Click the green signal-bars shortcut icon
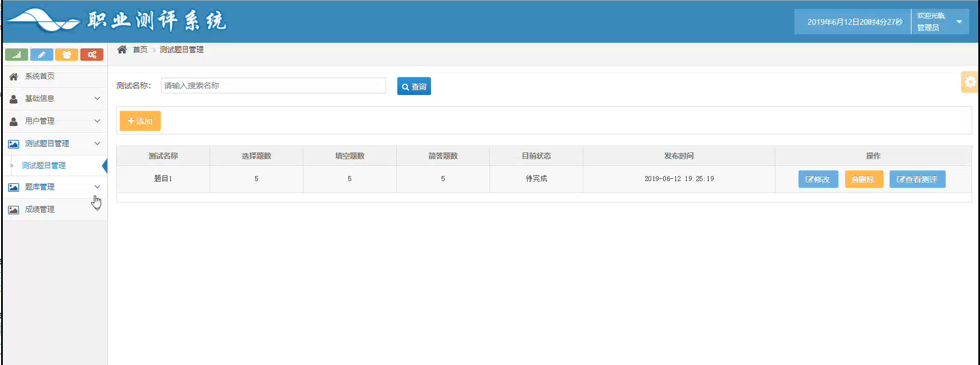 tap(16, 55)
